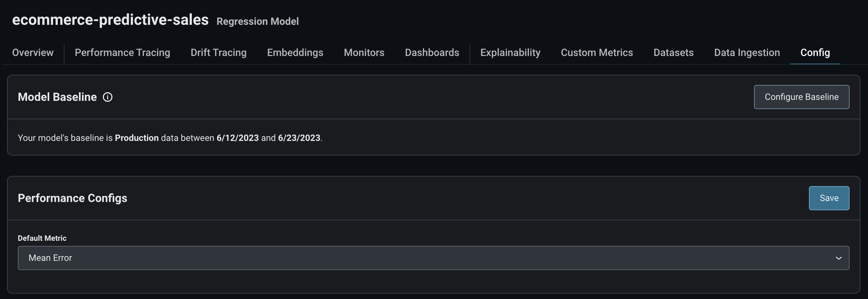Expand the Default Metric chevron arrow
The height and width of the screenshot is (299, 868).
[x=838, y=258]
